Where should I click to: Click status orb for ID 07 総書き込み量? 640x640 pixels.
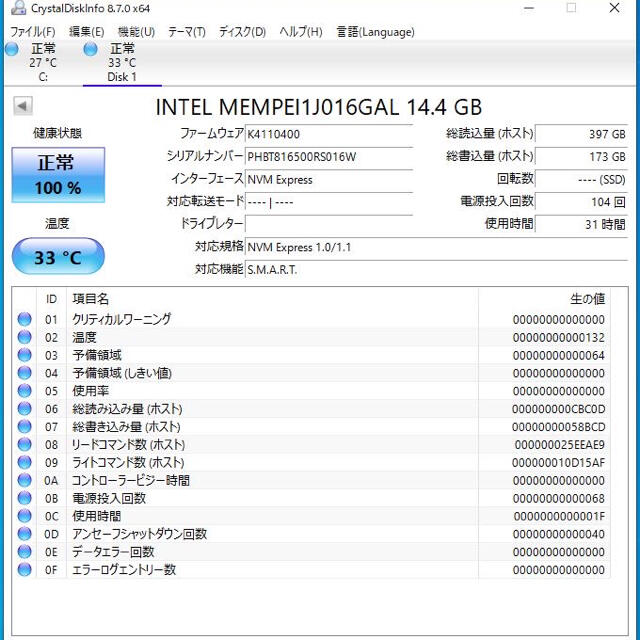24,427
